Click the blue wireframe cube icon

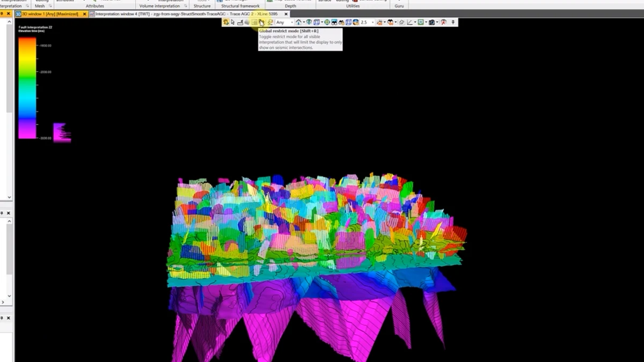349,23
